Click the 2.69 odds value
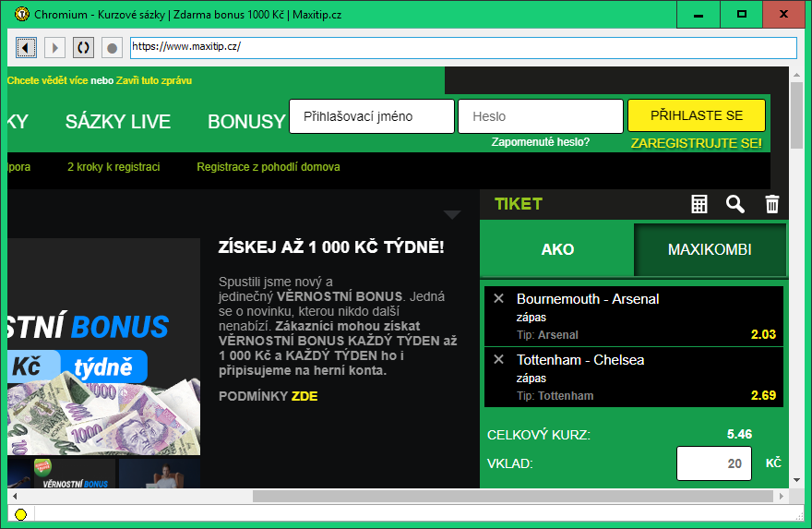The height and width of the screenshot is (529, 812). 763,395
